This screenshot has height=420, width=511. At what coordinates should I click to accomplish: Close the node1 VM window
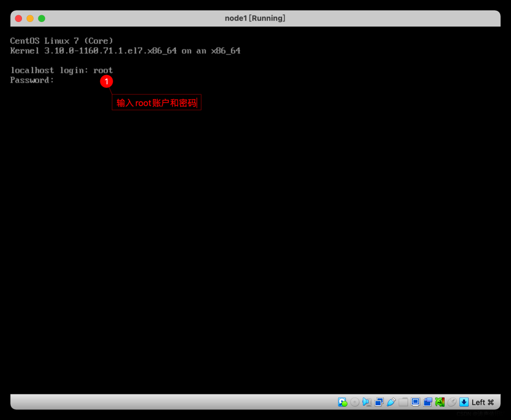pyautogui.click(x=18, y=18)
